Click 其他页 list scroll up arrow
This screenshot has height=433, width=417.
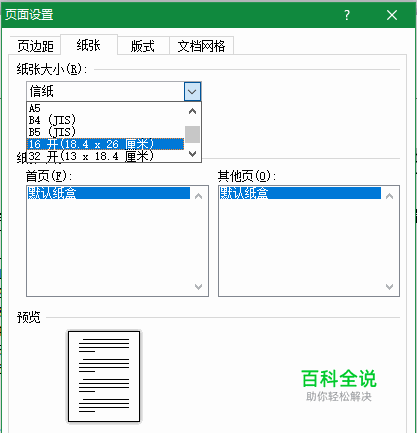[389, 196]
